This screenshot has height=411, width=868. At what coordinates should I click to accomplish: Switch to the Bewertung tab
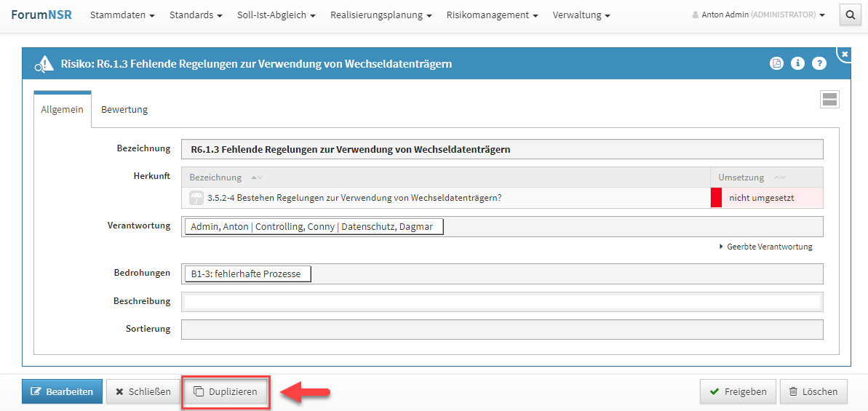point(124,110)
